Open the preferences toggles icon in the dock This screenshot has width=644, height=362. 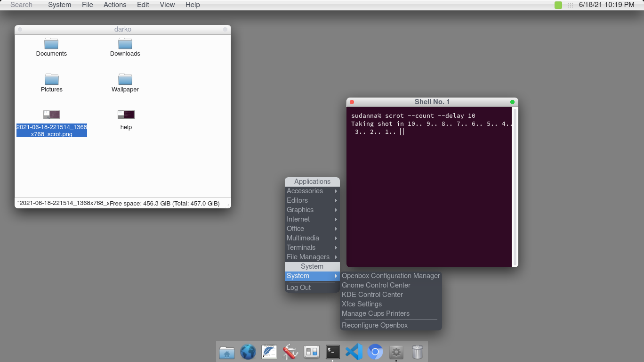point(311,352)
